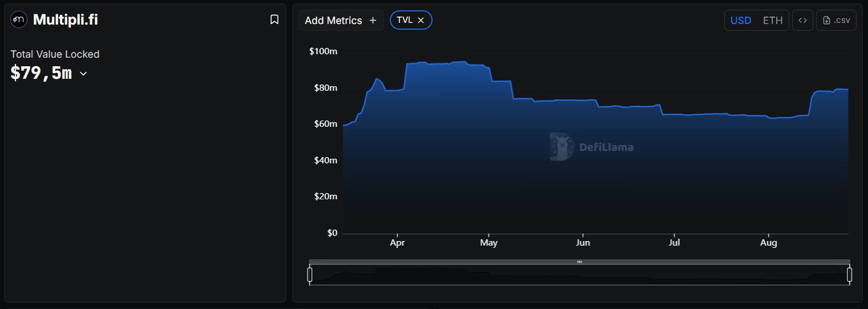Click center grip on range selector bar

[579, 262]
